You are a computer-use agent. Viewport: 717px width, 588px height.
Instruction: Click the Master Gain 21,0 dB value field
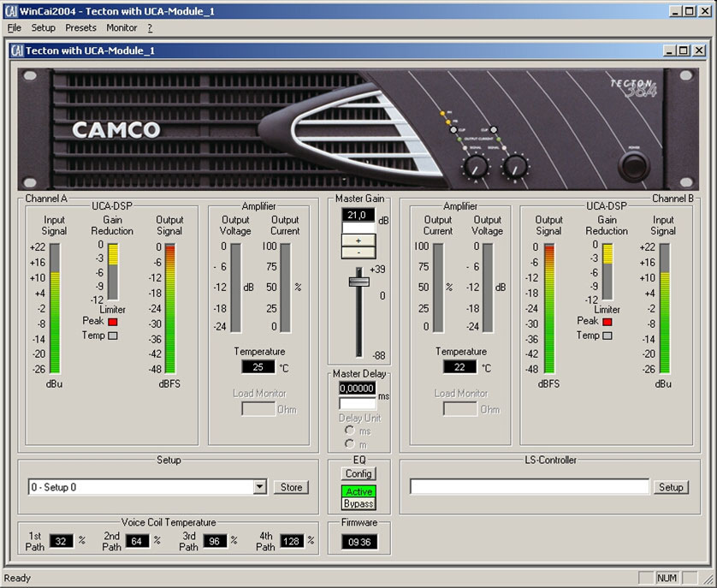coord(358,215)
